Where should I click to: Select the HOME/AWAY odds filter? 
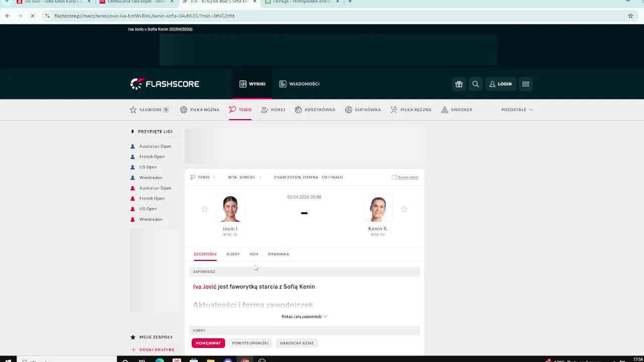[x=208, y=343]
